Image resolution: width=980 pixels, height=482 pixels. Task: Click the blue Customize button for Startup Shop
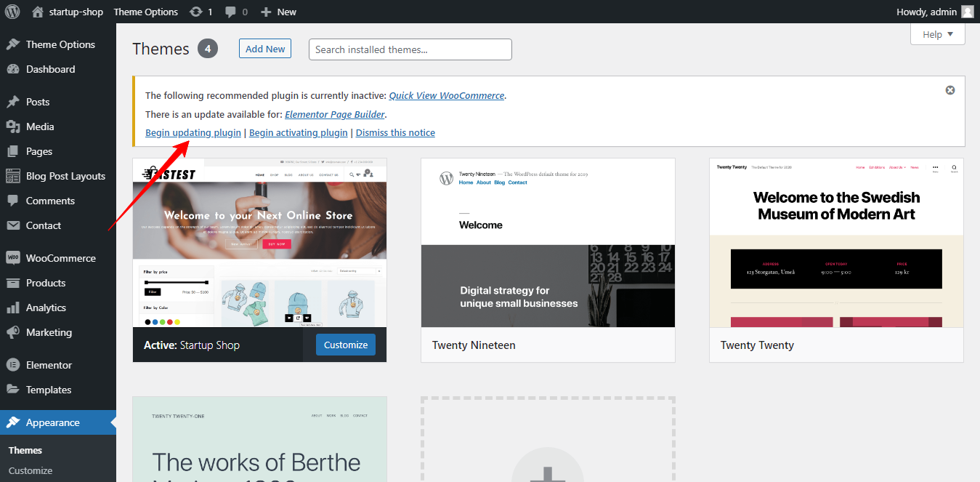(x=346, y=345)
